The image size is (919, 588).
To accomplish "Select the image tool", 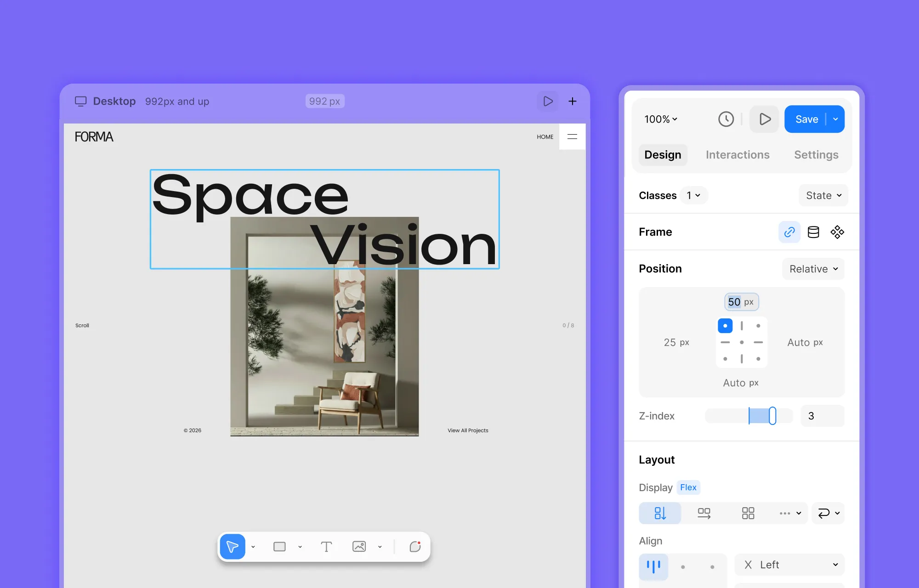I will [359, 547].
